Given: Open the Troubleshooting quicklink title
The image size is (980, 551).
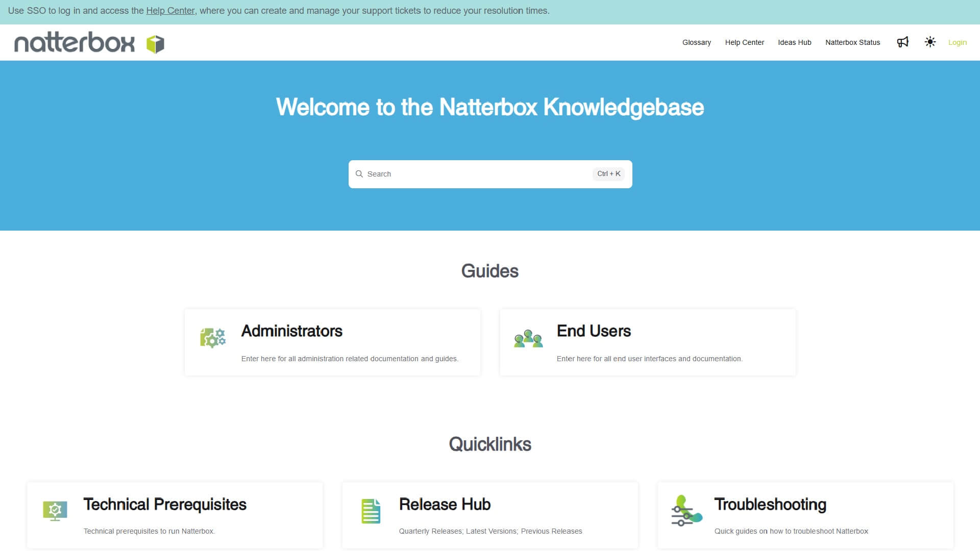Looking at the screenshot, I should 770,504.
